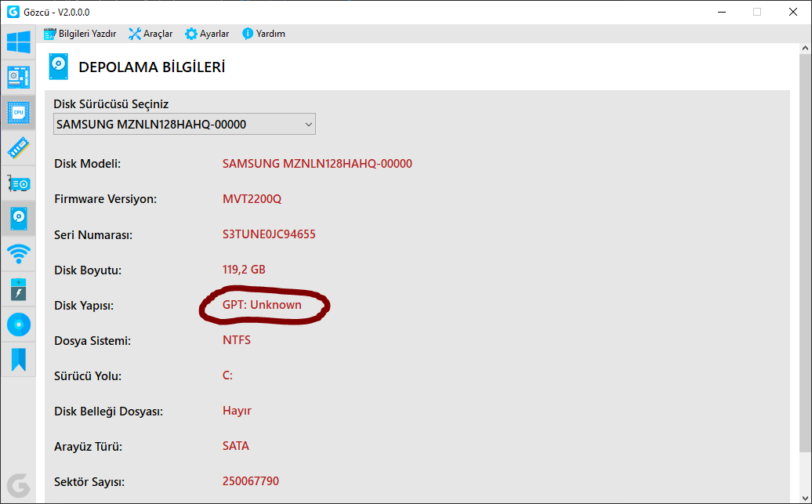Open the bookmark sidebar icon
The height and width of the screenshot is (504, 812).
click(x=19, y=360)
